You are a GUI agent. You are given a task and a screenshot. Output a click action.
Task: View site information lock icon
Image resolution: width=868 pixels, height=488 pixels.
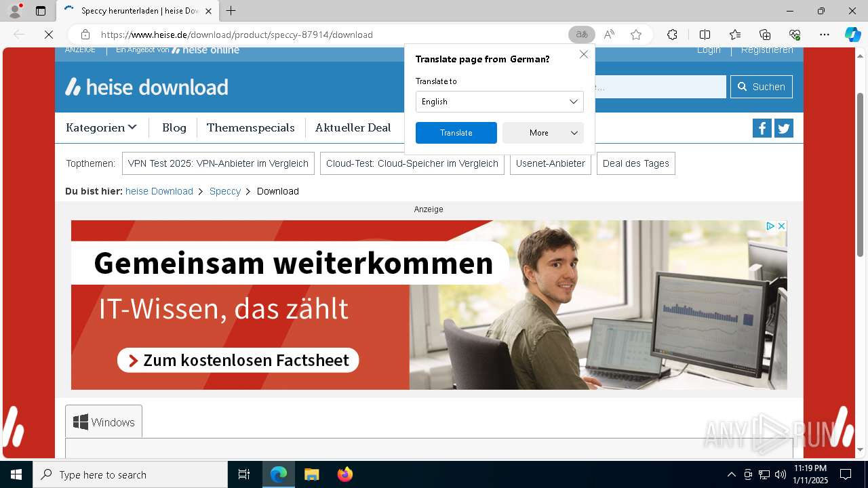(x=85, y=35)
